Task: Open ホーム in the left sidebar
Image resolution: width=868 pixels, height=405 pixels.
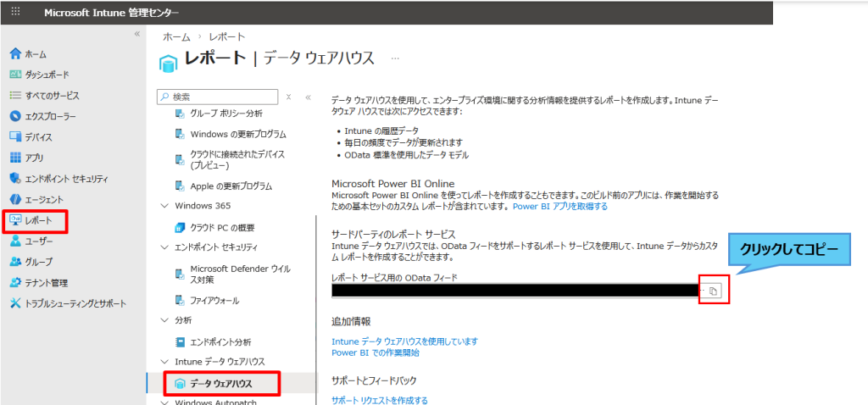Action: pyautogui.click(x=36, y=54)
